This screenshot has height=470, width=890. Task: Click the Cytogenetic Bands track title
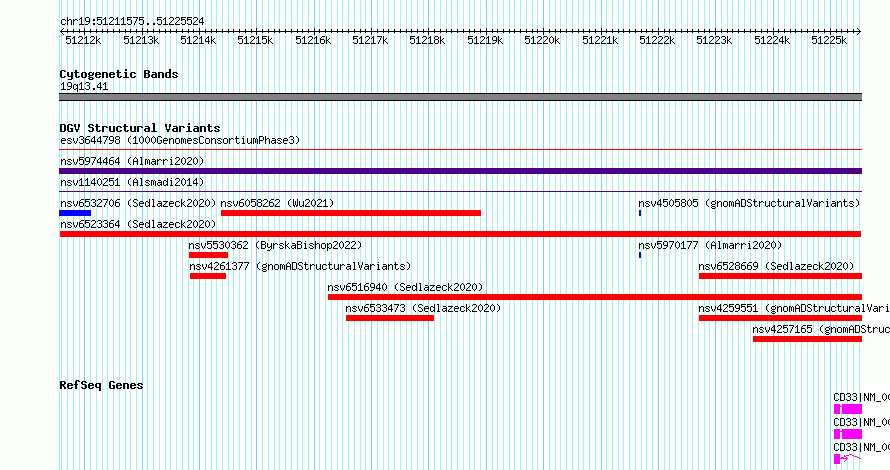(119, 74)
